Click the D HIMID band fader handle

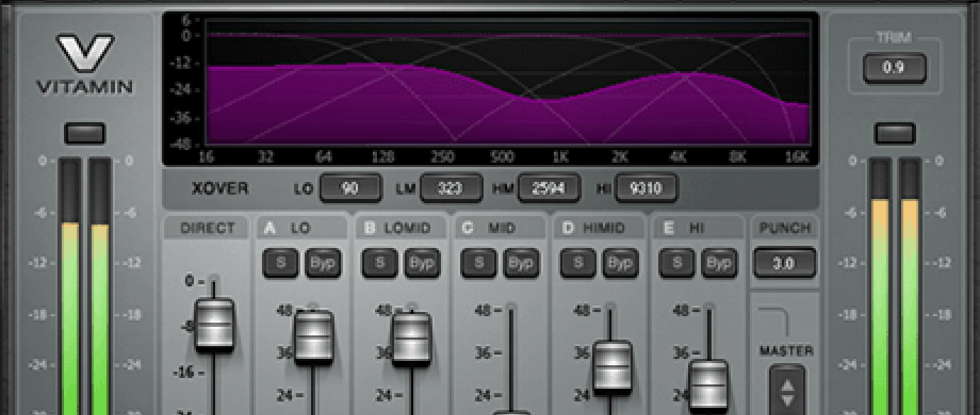click(613, 367)
